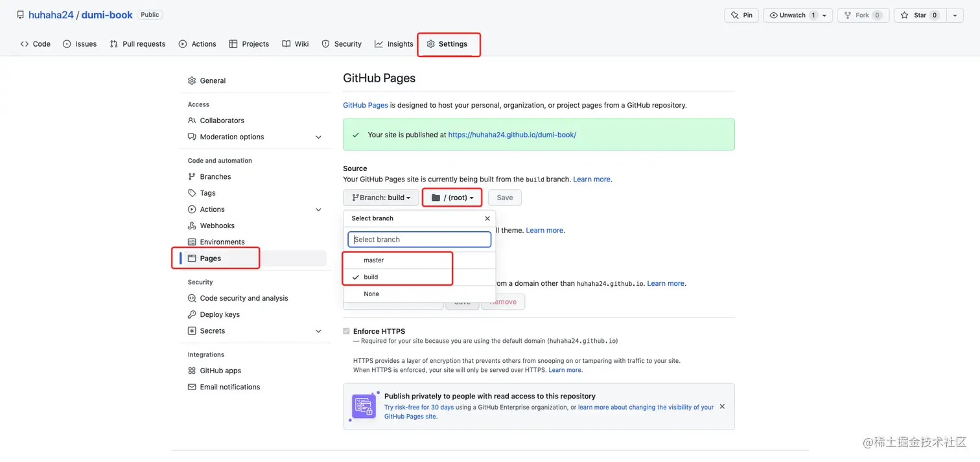Toggle the Enforce HTTPS checkbox
The width and height of the screenshot is (980, 462).
[x=346, y=331]
